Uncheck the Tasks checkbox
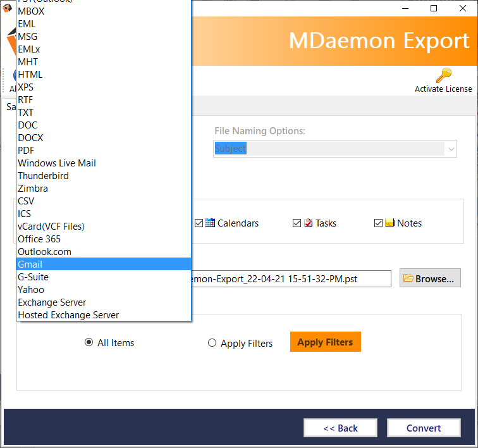Viewport: 478px width, 448px height. (x=297, y=223)
